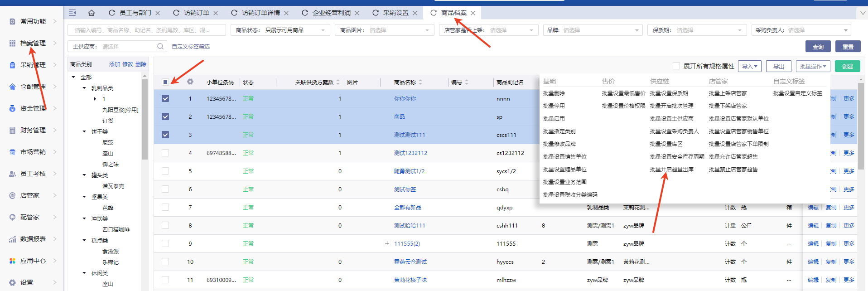868x291 pixels.
Task: Refresh the 商品档案 tab using reload icon
Action: pyautogui.click(x=434, y=13)
